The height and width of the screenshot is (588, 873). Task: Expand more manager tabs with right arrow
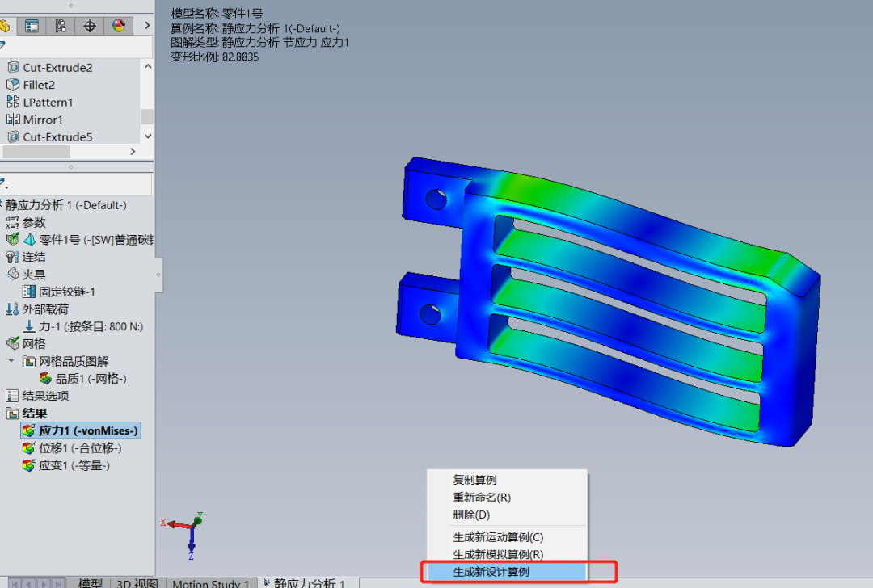[x=146, y=26]
